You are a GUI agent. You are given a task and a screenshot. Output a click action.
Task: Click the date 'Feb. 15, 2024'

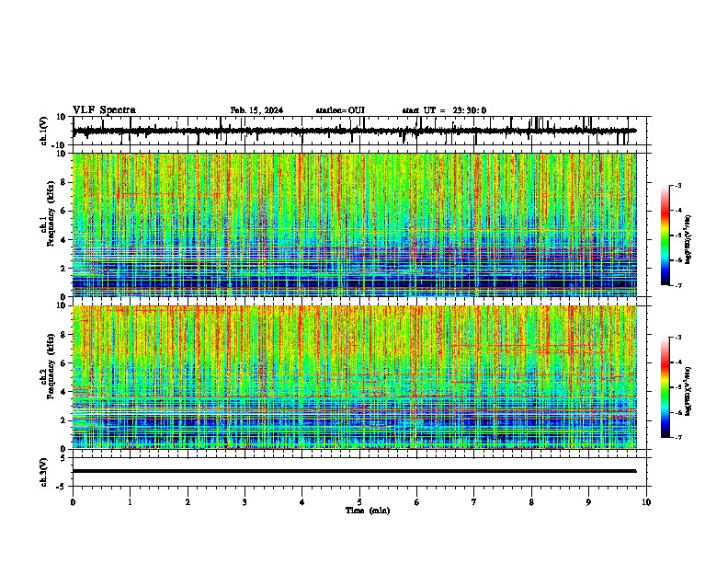pyautogui.click(x=256, y=110)
